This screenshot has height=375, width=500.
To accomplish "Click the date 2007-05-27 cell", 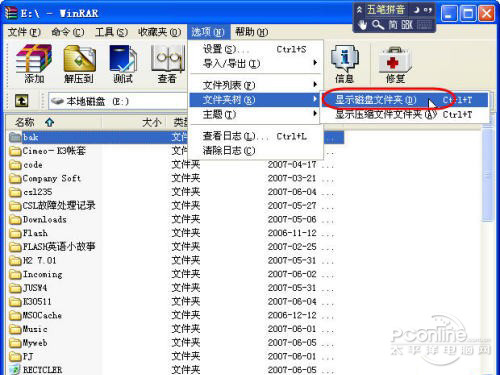I will tap(292, 206).
